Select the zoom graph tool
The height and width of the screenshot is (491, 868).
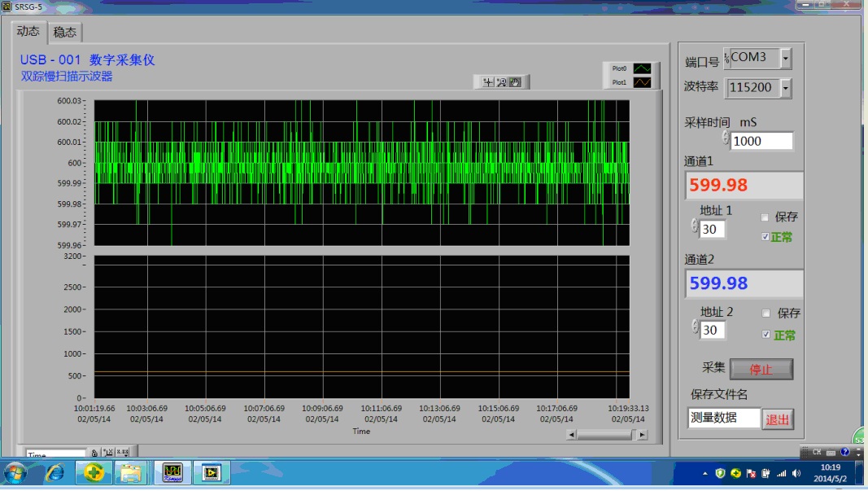[502, 82]
